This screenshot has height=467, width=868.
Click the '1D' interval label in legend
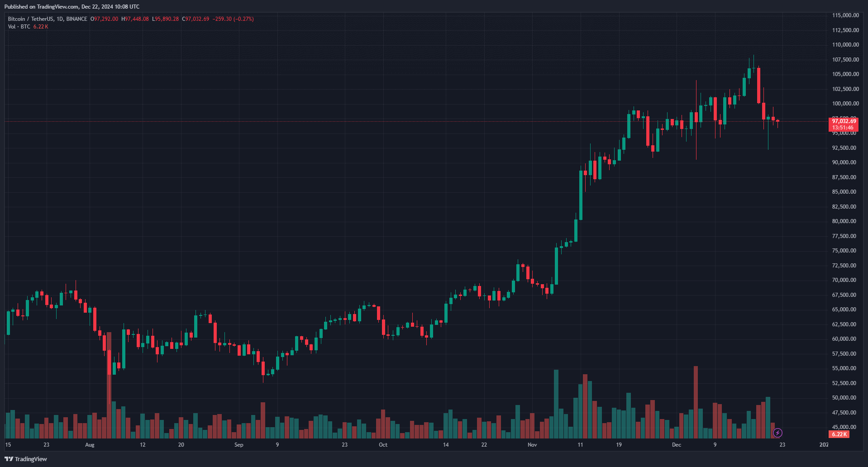[60, 19]
